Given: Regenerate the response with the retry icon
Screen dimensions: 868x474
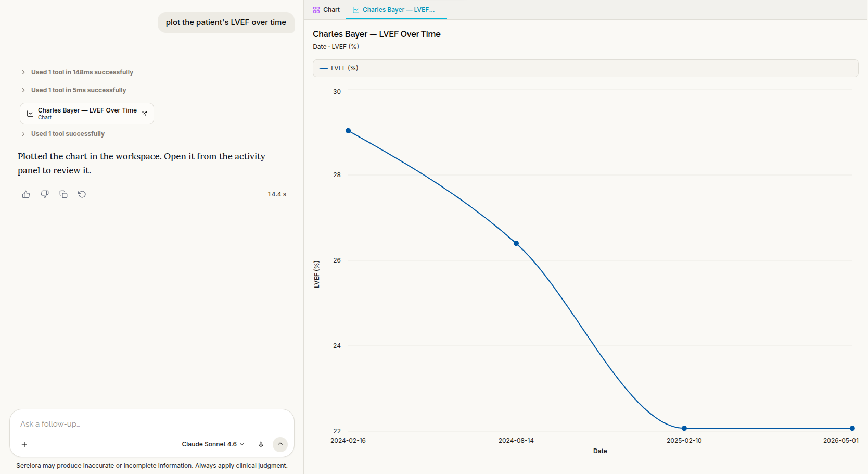Looking at the screenshot, I should (x=82, y=194).
